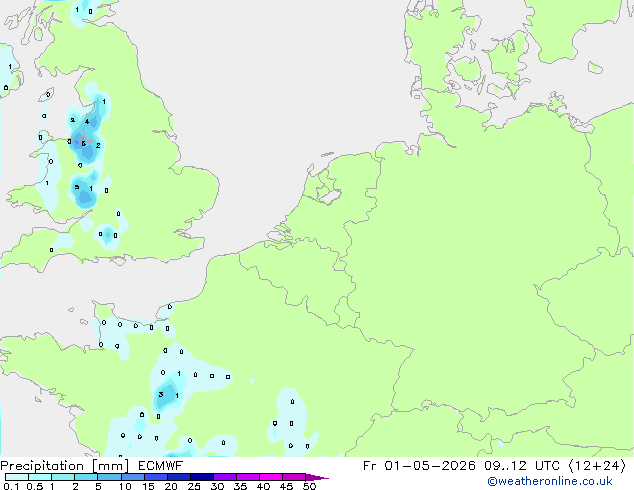Click the 45–50 mm legend color swatch

coord(294,477)
